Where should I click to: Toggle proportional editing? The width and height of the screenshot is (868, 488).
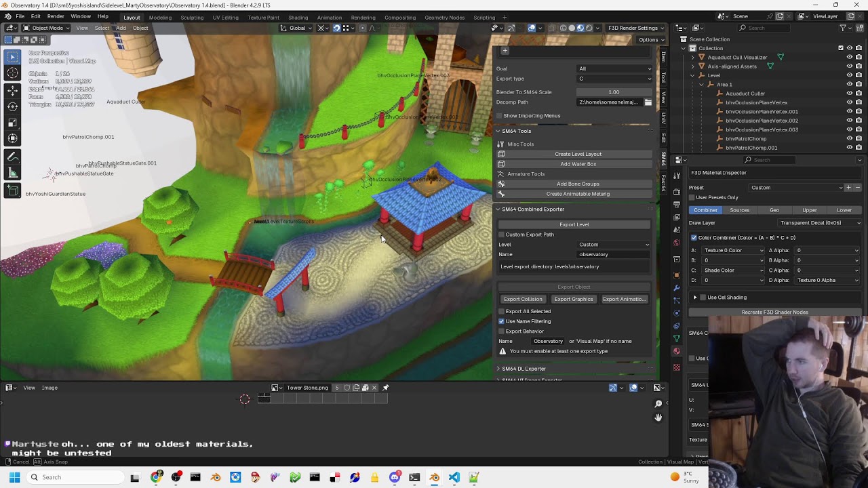click(361, 28)
